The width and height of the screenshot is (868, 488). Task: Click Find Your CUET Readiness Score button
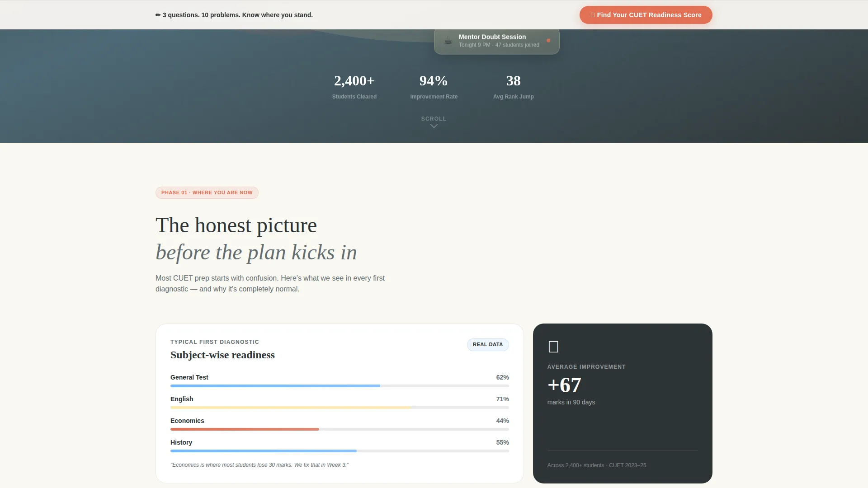pyautogui.click(x=646, y=15)
